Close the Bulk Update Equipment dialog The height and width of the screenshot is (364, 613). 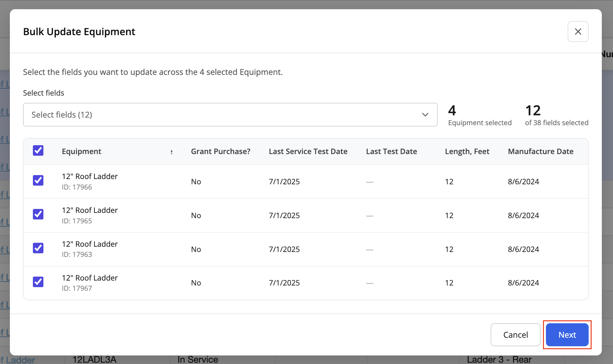(x=578, y=32)
